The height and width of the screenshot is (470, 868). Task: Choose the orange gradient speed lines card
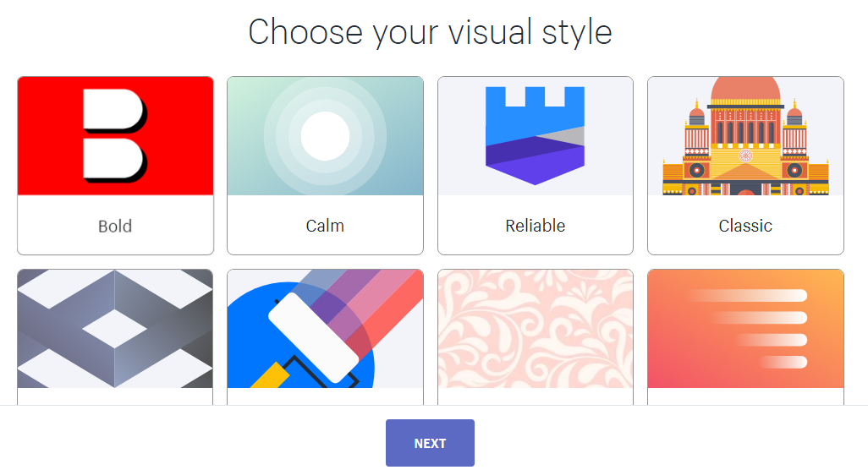click(745, 337)
